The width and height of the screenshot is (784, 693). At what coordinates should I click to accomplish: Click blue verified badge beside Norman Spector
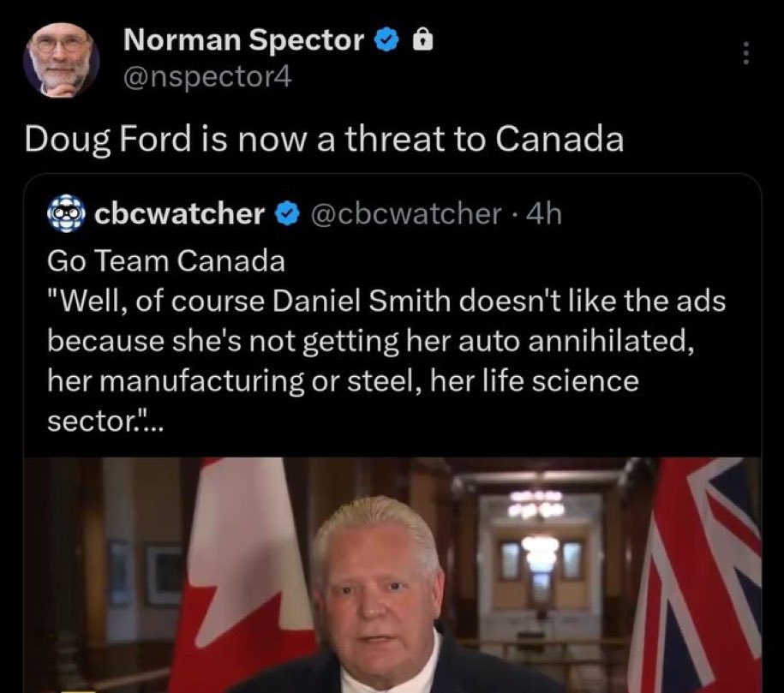pos(387,40)
